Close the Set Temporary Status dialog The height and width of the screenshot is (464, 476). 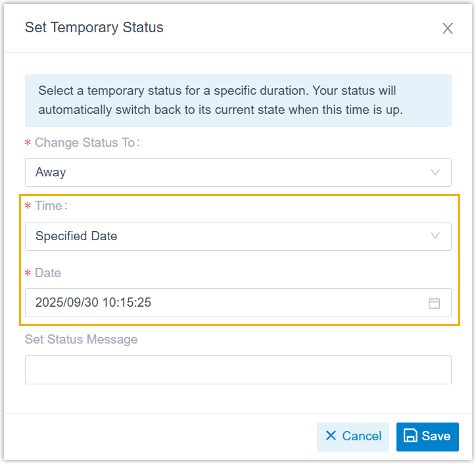click(x=448, y=28)
